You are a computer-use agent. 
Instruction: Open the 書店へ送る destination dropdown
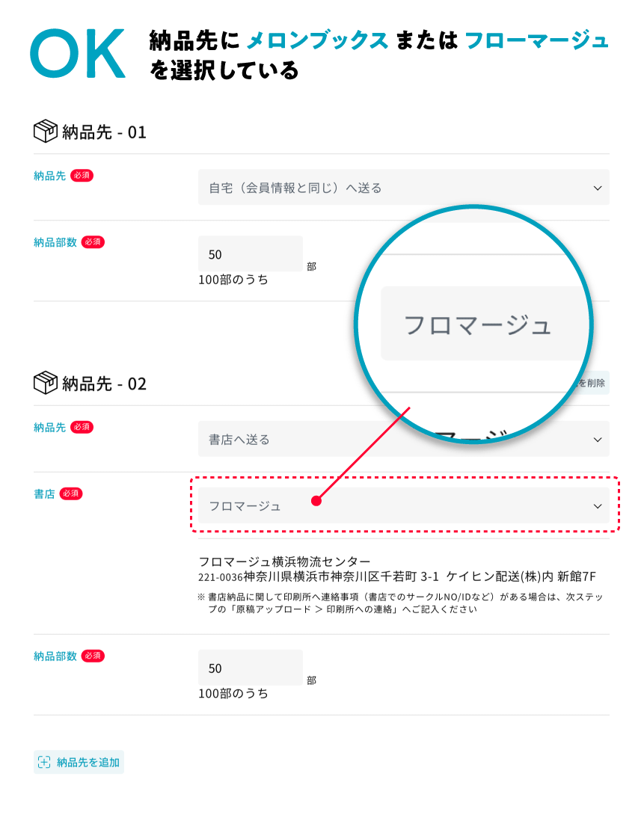pyautogui.click(x=403, y=439)
